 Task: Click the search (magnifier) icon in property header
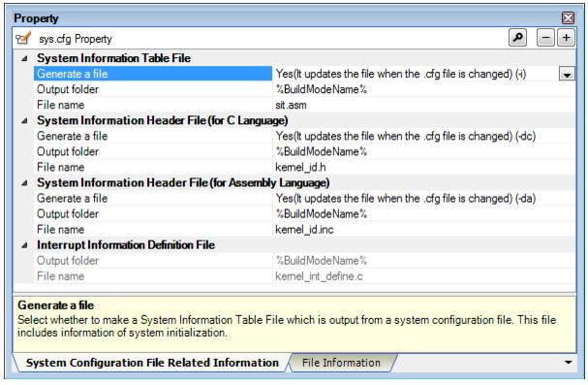pyautogui.click(x=517, y=38)
